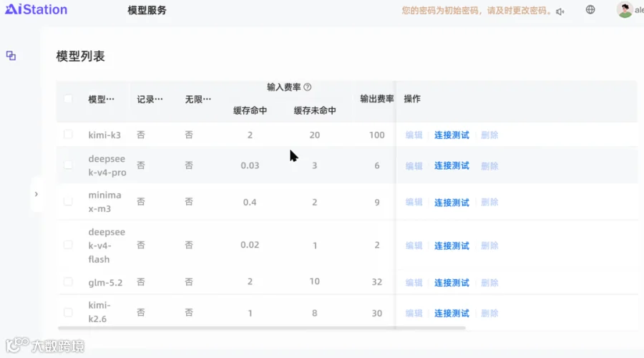Delete the deepseek-v4-flash model
Image resolution: width=644 pixels, height=358 pixels.
pyautogui.click(x=489, y=246)
